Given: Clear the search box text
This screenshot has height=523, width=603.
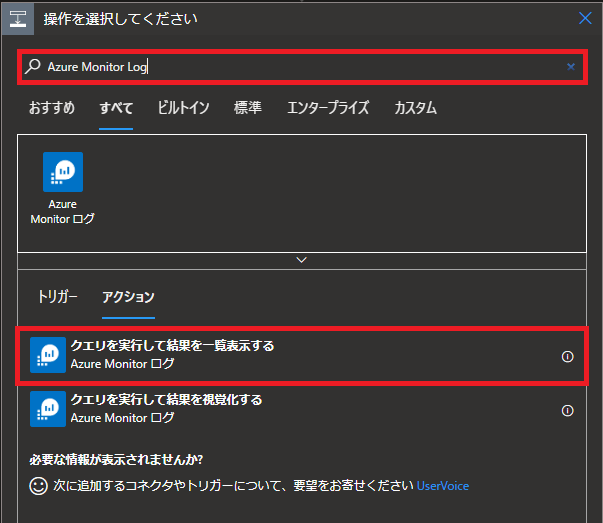Looking at the screenshot, I should (571, 67).
